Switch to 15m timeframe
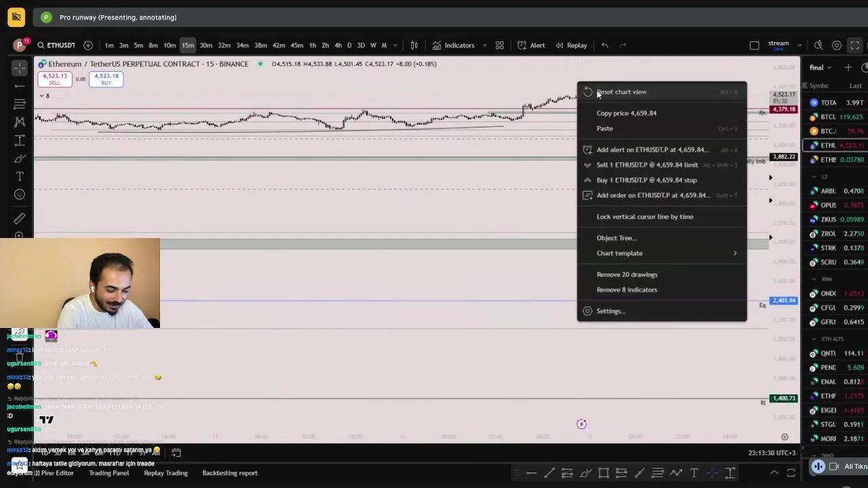The height and width of the screenshot is (488, 868). 188,45
